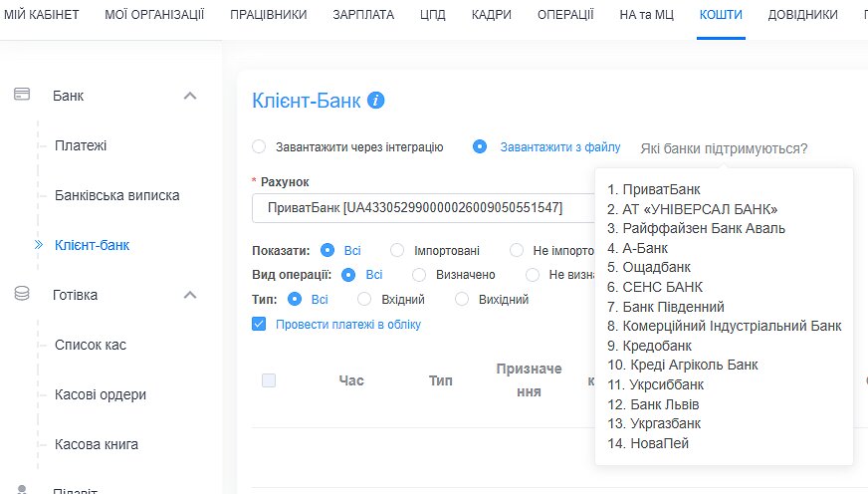Tick the table header select-all checkbox
The image size is (868, 494).
click(269, 380)
